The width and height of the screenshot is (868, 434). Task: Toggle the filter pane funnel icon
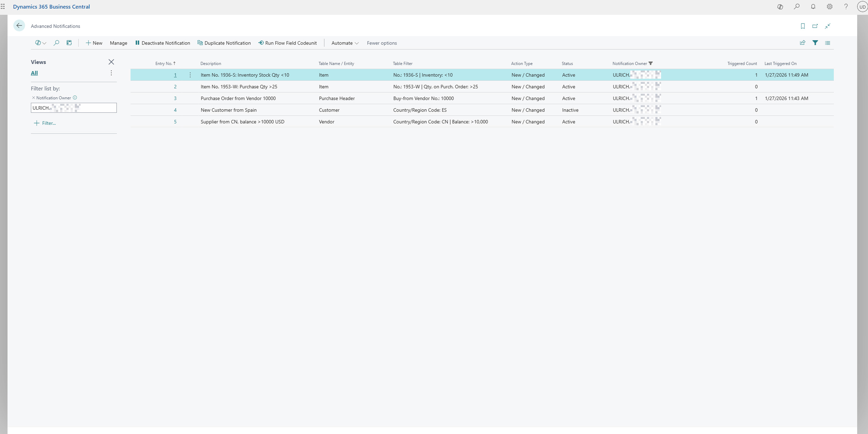[x=815, y=43]
